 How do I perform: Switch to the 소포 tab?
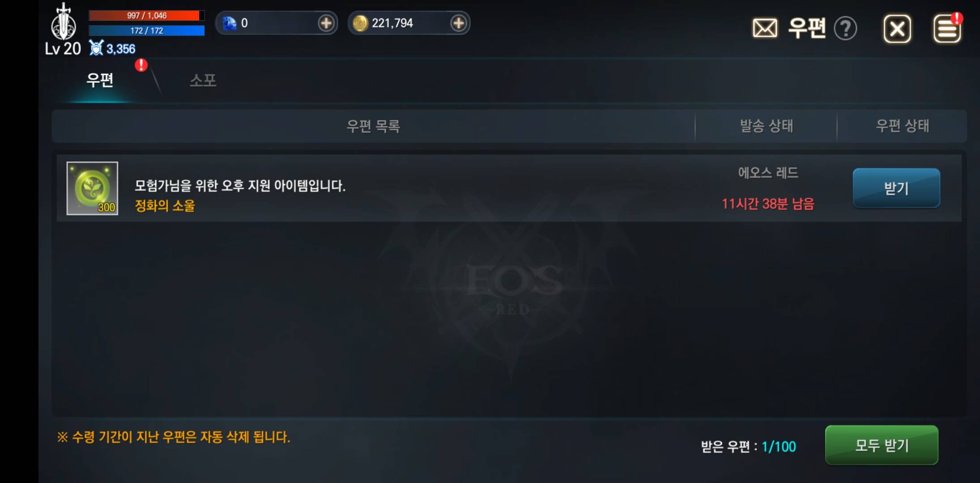pos(203,80)
